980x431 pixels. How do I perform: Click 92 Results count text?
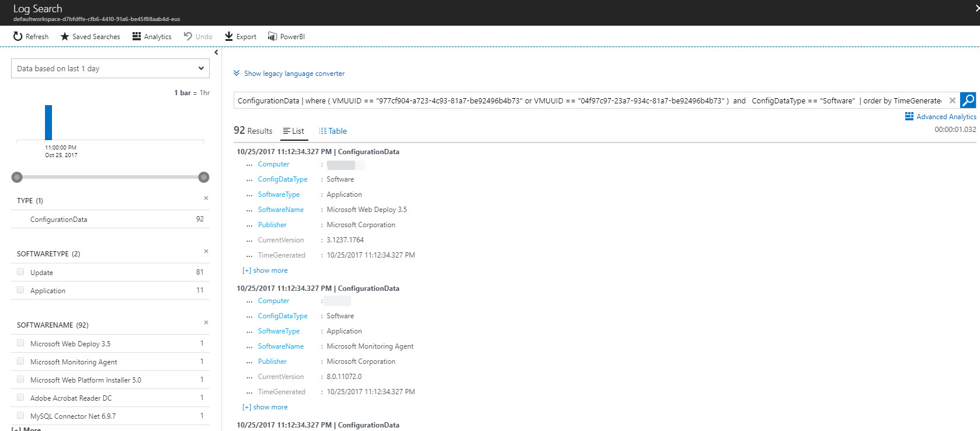253,130
